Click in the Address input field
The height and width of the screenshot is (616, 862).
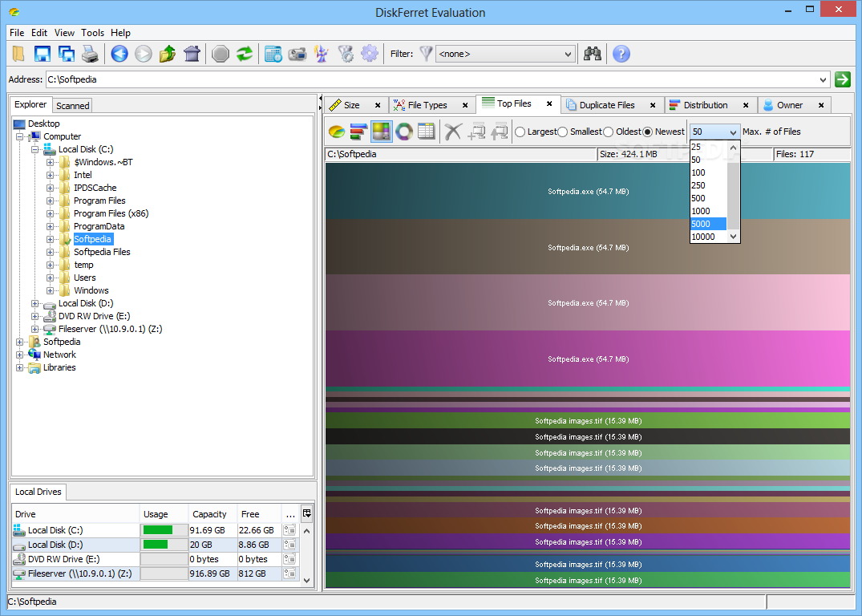click(x=431, y=79)
